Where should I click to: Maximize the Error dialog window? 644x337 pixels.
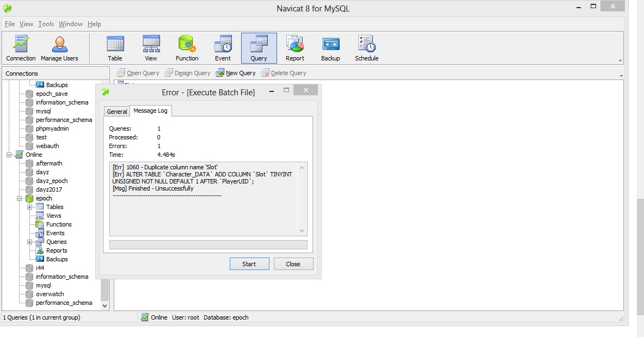coord(286,90)
